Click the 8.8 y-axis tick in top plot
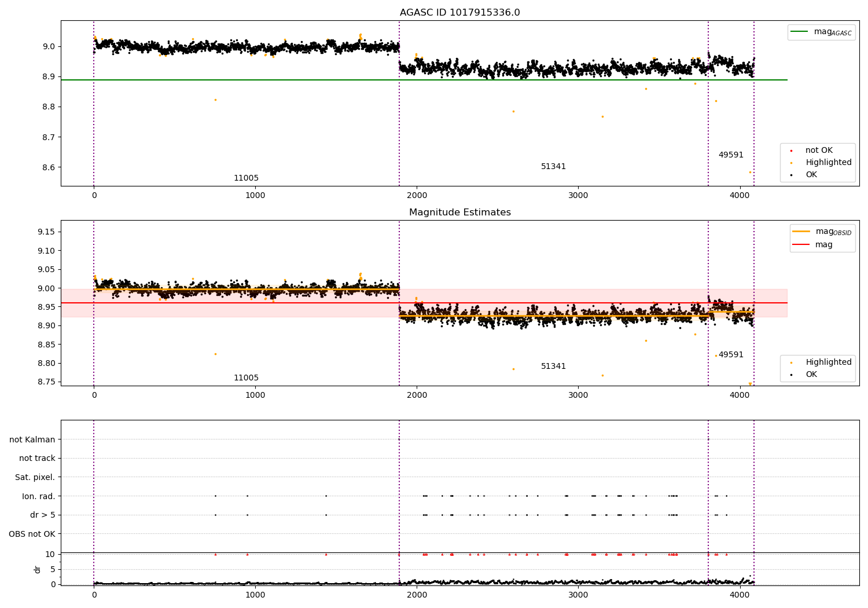 click(49, 107)
